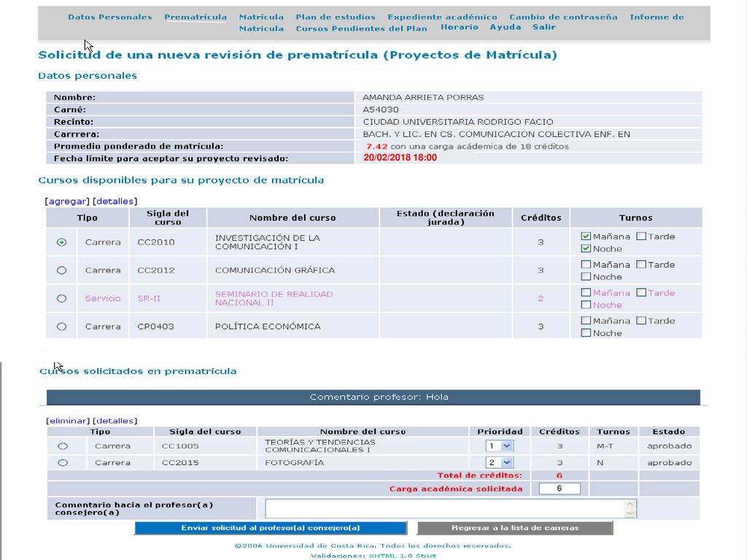Uncheck Noche for CC2010 course
This screenshot has width=747, height=560.
coord(586,249)
